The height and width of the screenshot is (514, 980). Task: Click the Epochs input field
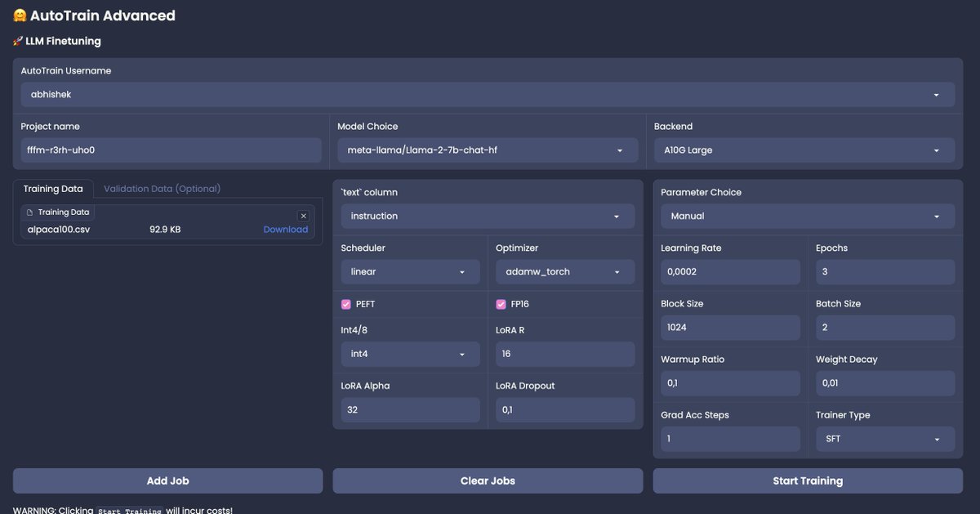884,271
